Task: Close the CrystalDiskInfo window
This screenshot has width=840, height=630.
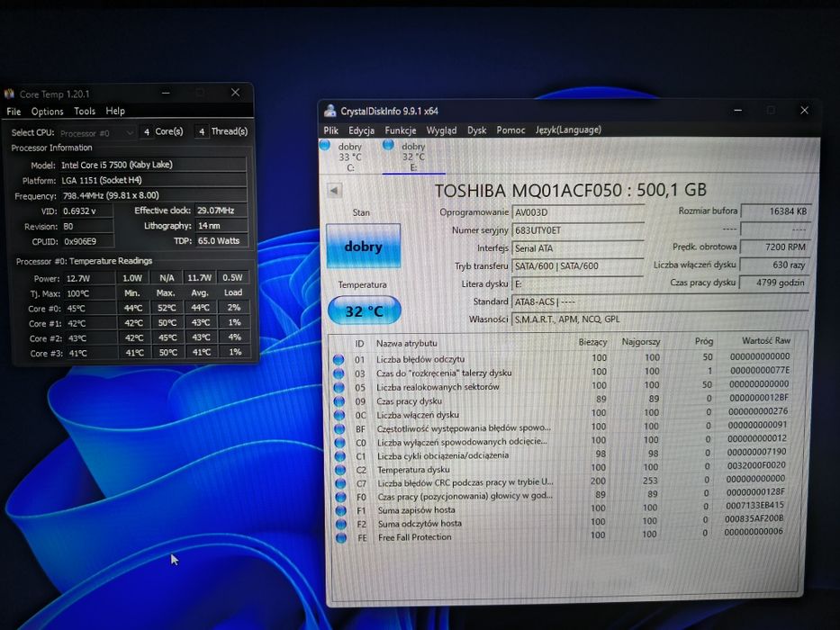Action: [x=804, y=111]
